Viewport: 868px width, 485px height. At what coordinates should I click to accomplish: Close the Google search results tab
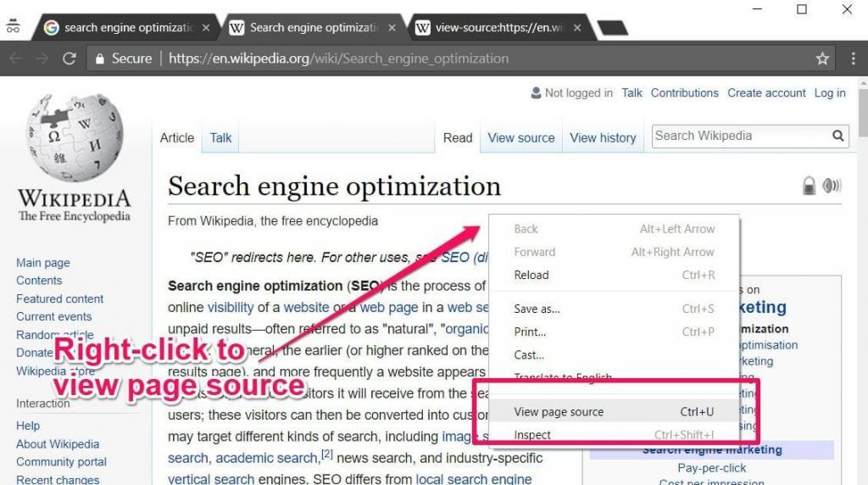pyautogui.click(x=206, y=28)
